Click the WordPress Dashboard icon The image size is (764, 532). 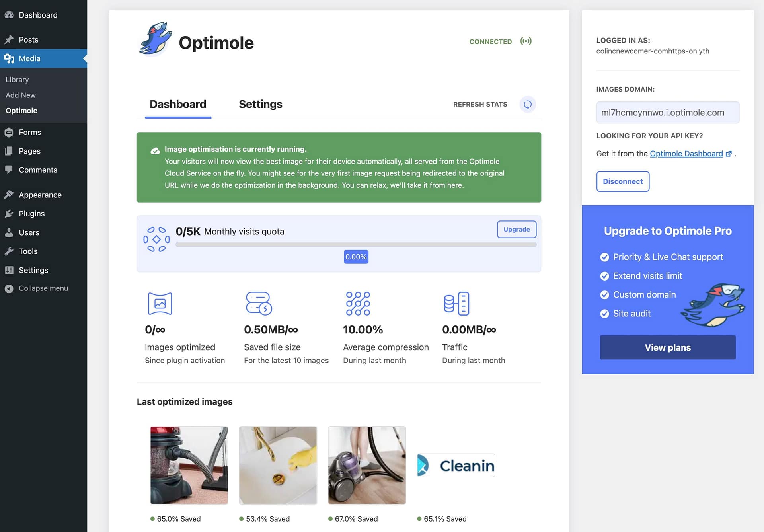coord(9,15)
